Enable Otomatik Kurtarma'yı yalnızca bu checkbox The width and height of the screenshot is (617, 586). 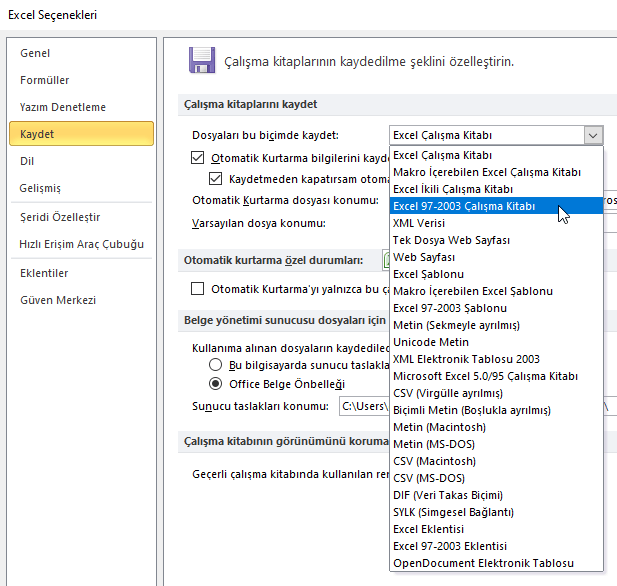click(x=198, y=289)
